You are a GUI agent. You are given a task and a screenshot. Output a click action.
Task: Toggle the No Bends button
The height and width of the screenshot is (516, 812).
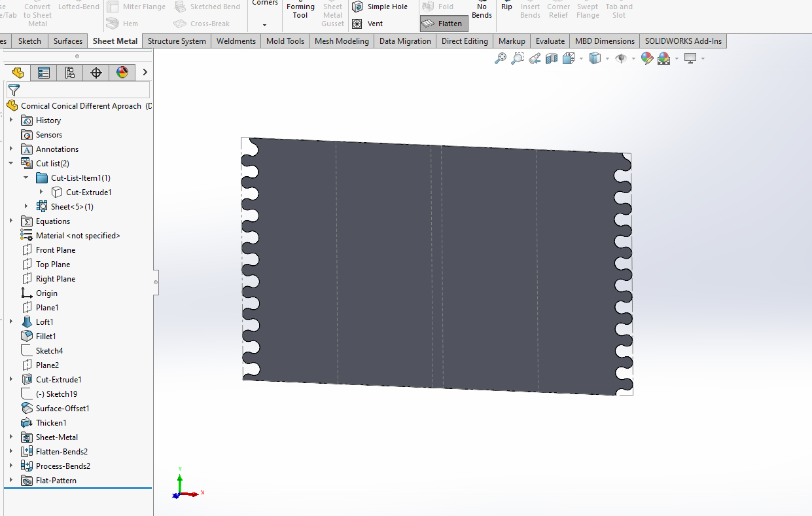click(482, 10)
